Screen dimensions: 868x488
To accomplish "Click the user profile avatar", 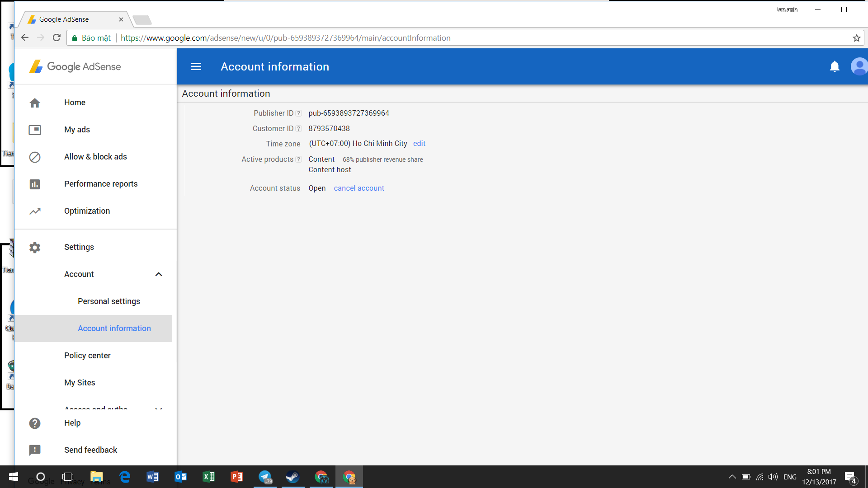I will click(x=859, y=66).
